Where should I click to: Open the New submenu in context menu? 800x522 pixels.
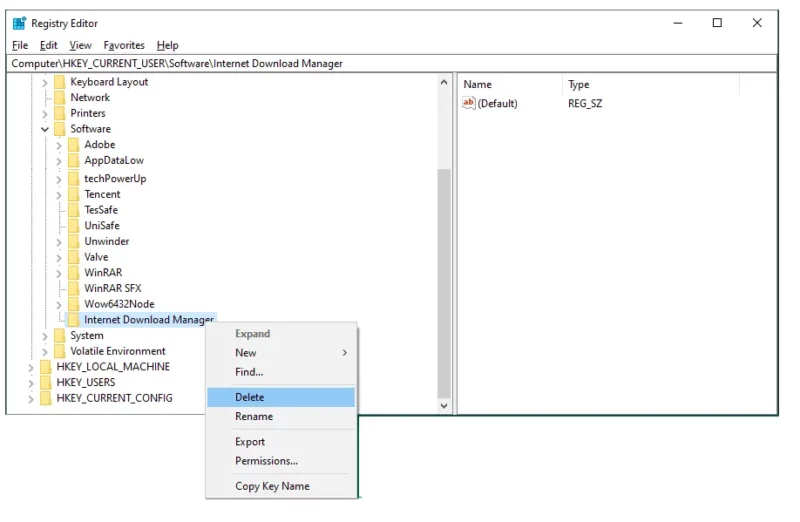pyautogui.click(x=281, y=353)
